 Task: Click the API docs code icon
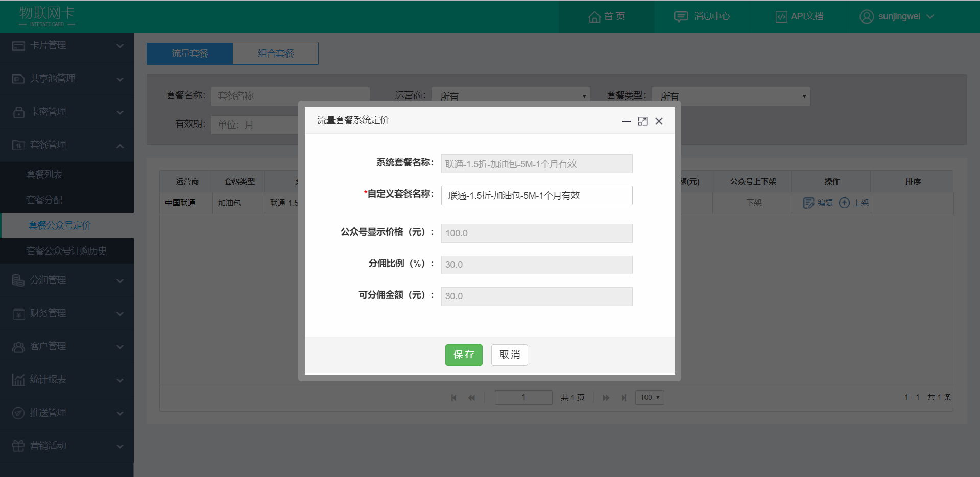(x=781, y=17)
